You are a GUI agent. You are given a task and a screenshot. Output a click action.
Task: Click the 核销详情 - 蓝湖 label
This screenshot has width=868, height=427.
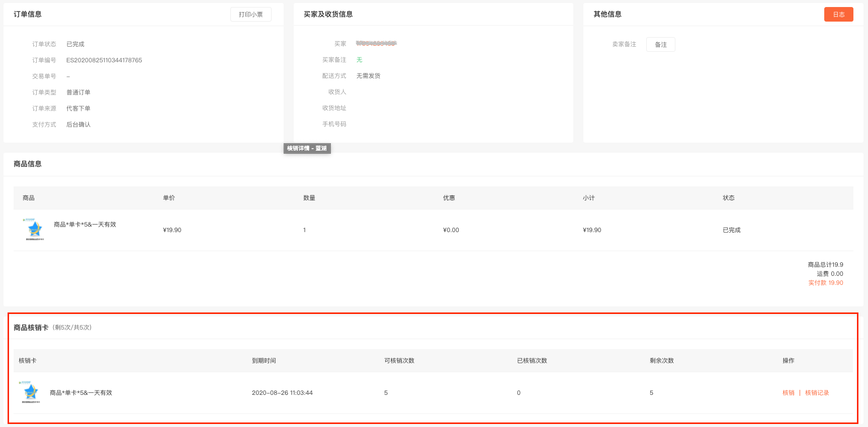[x=307, y=148]
